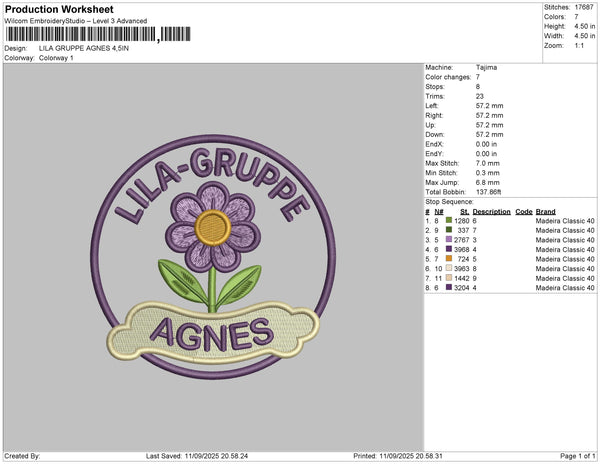Select the EndX value 0.00 in
The image size is (600, 464).
(486, 144)
